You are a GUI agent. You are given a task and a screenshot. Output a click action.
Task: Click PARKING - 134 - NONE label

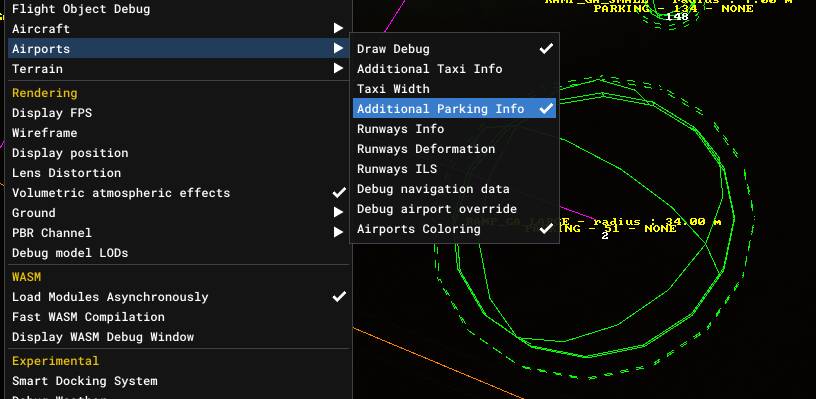tap(673, 8)
